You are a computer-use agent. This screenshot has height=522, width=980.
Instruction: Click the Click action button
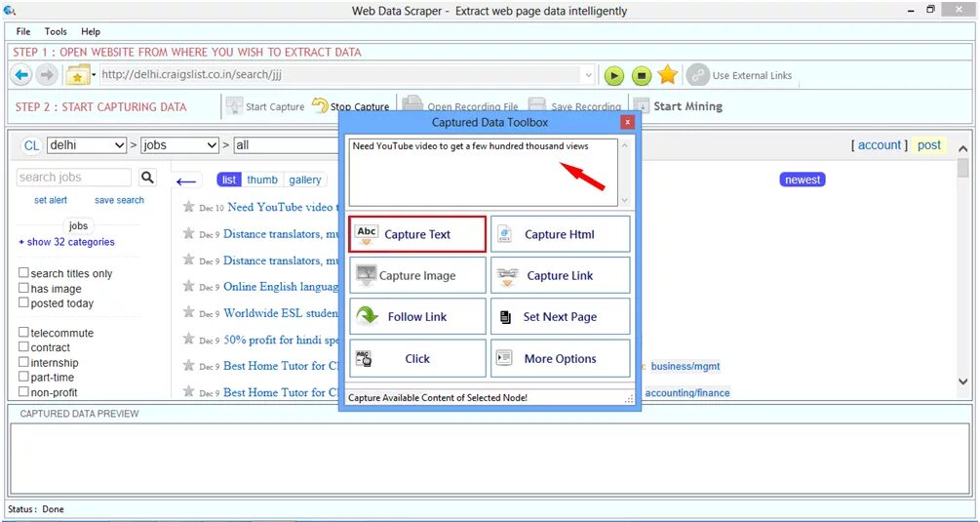[417, 359]
